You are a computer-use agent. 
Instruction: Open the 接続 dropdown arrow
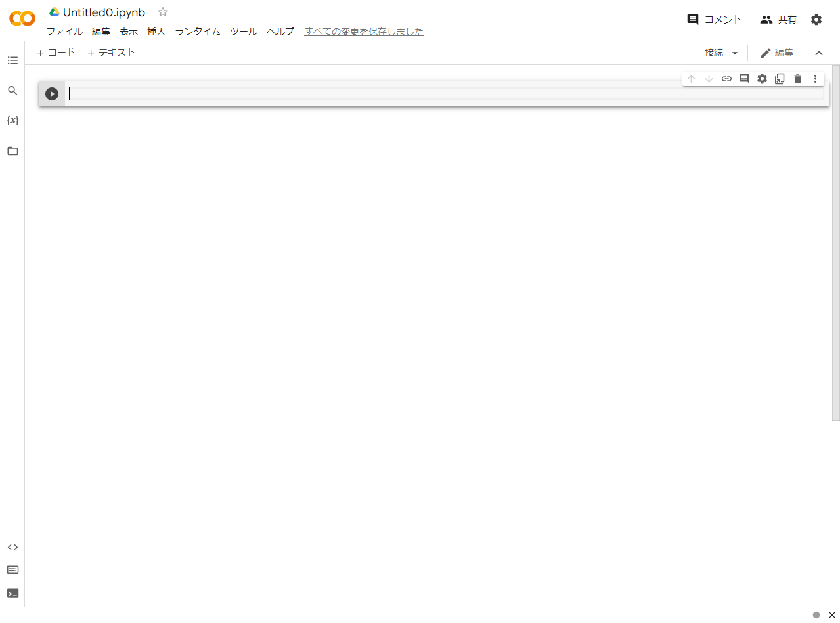735,53
